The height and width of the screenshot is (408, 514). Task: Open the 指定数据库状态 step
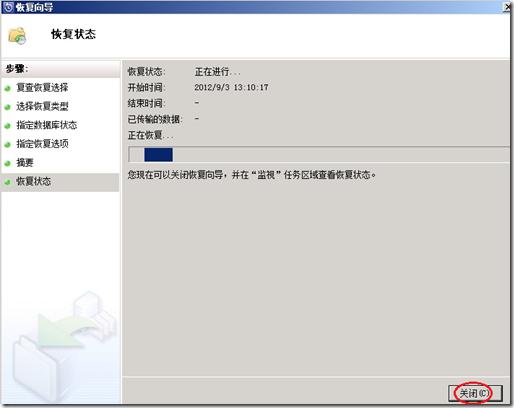47,125
